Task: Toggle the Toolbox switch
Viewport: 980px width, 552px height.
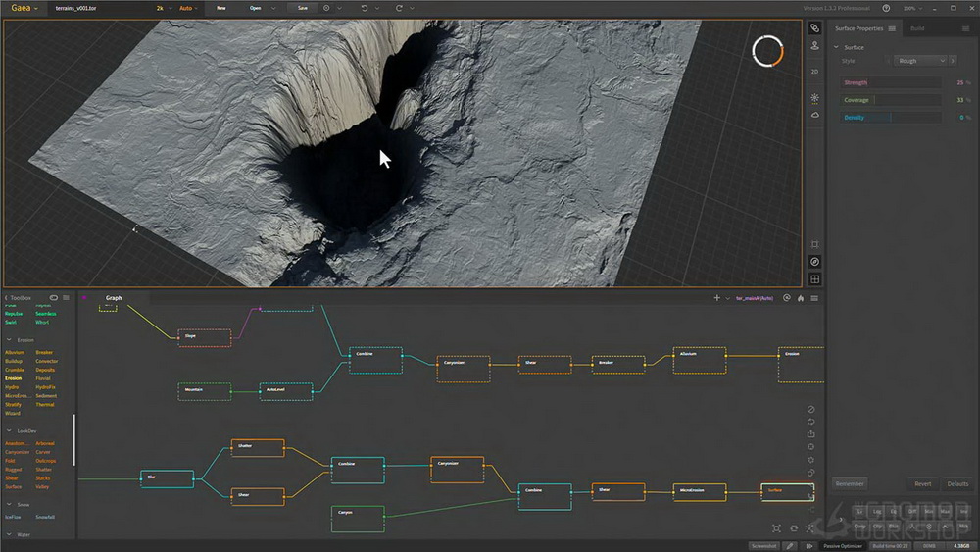Action: point(54,297)
